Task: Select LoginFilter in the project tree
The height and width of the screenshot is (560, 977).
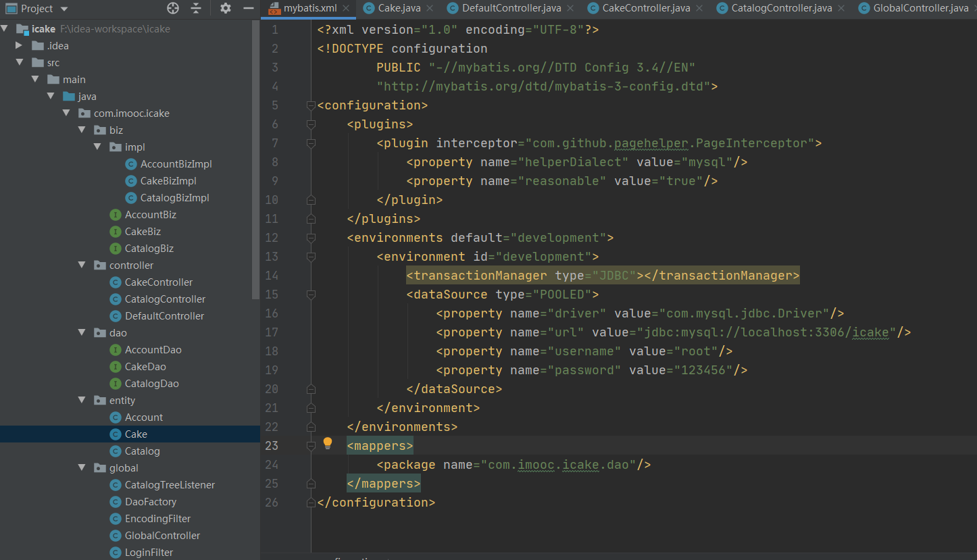Action: pos(149,553)
